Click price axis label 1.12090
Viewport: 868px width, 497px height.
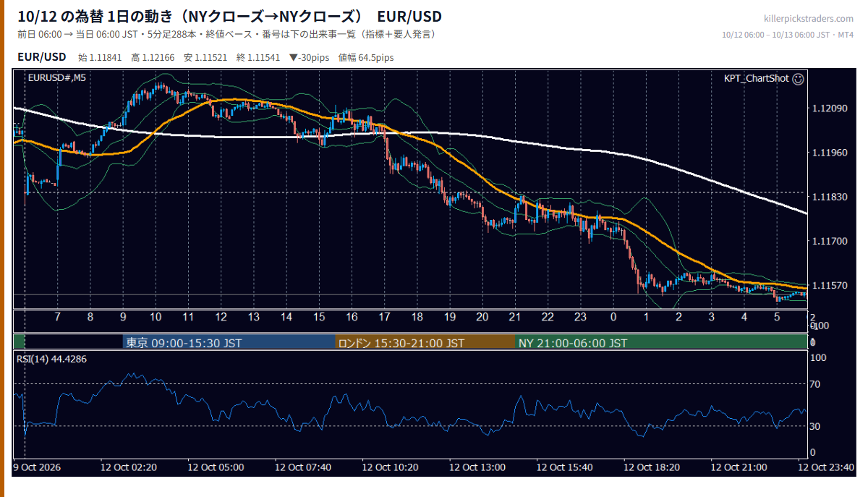pos(830,109)
